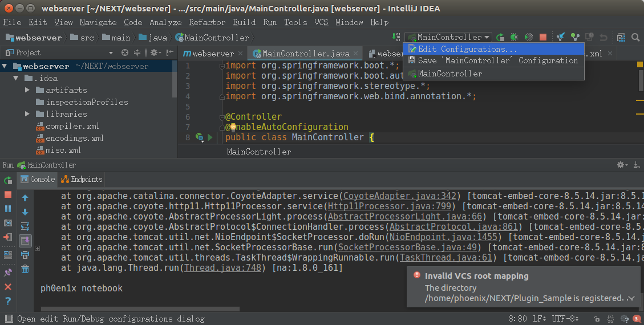Update project with the VCS blue arrow icon
This screenshot has width=644, height=325.
pyautogui.click(x=561, y=37)
